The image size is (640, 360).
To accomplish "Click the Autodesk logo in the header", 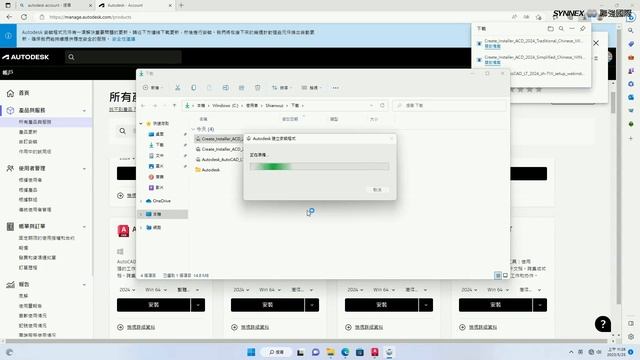I will [x=25, y=57].
